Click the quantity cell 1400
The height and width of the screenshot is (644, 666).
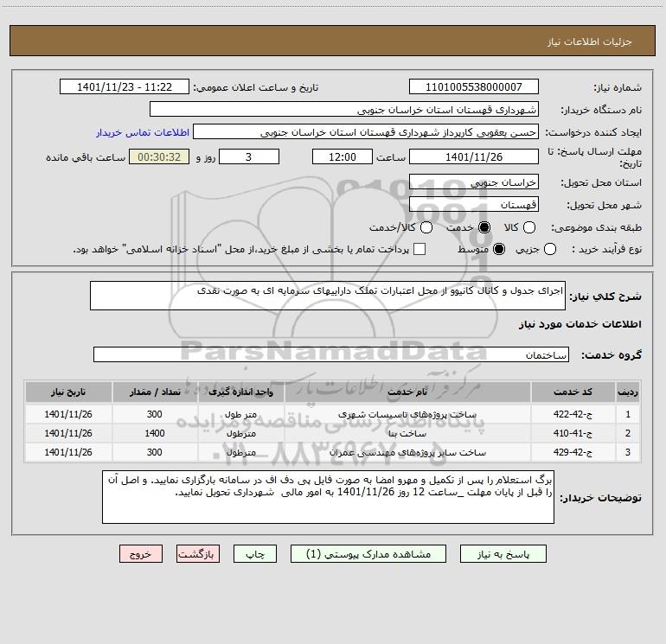[x=155, y=433]
